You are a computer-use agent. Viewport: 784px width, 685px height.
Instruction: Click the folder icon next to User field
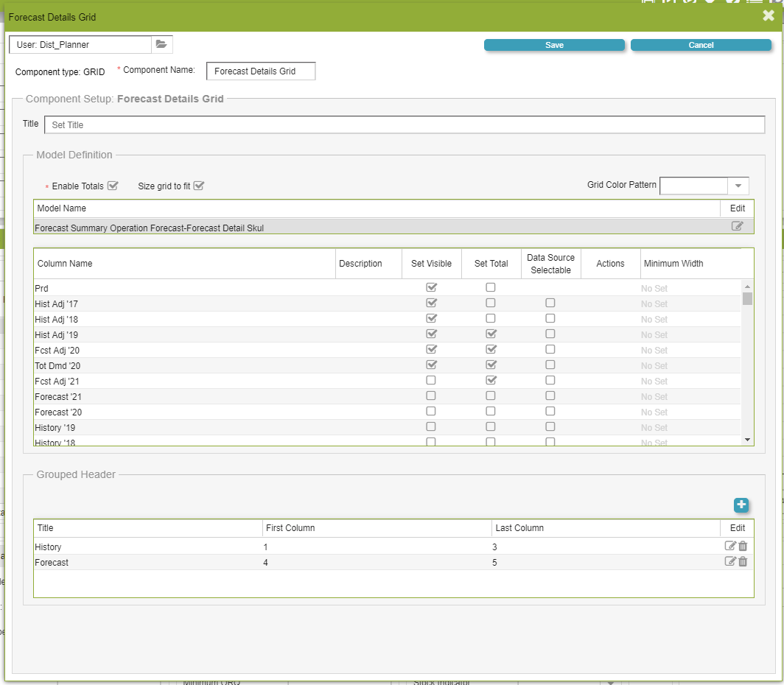[x=161, y=44]
